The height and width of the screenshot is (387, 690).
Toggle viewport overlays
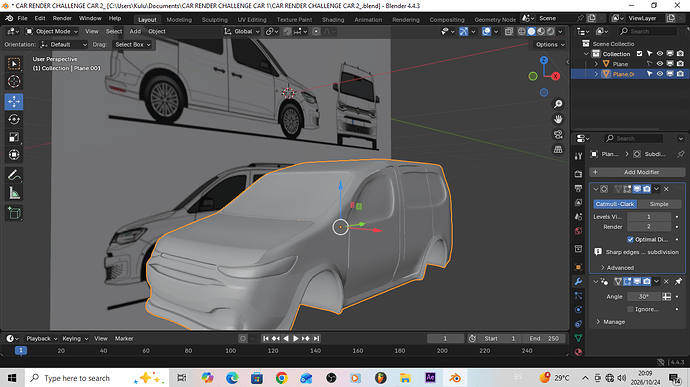tap(486, 32)
